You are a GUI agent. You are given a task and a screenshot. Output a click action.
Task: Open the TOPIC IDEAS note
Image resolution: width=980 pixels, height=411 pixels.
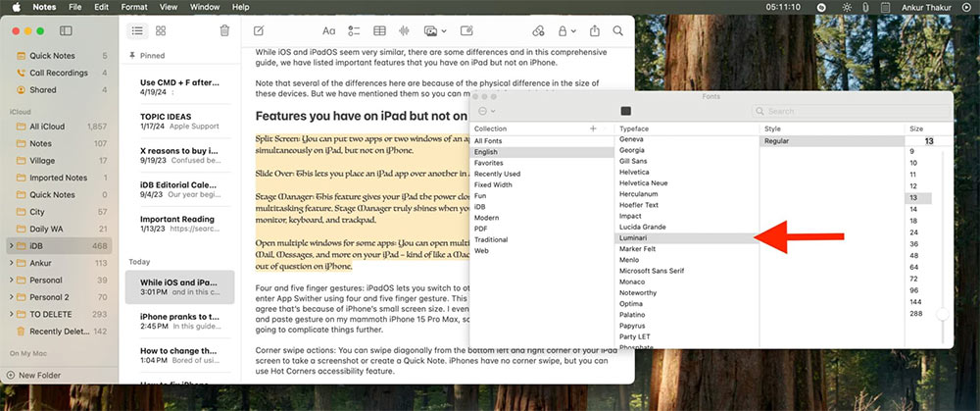click(x=180, y=121)
